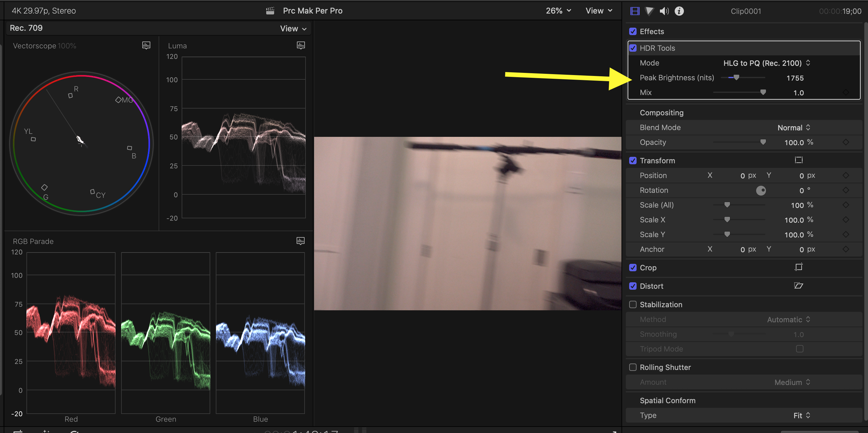
Task: Open the Color inspector triangle icon
Action: [649, 11]
